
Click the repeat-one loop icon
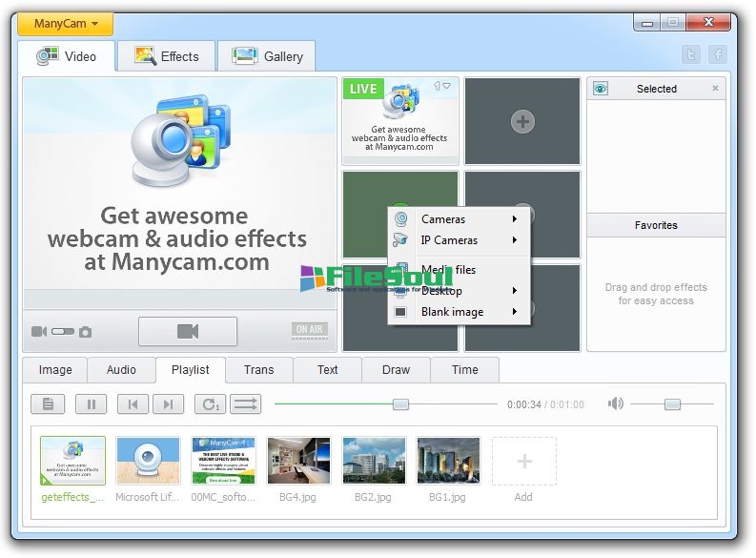[210, 404]
